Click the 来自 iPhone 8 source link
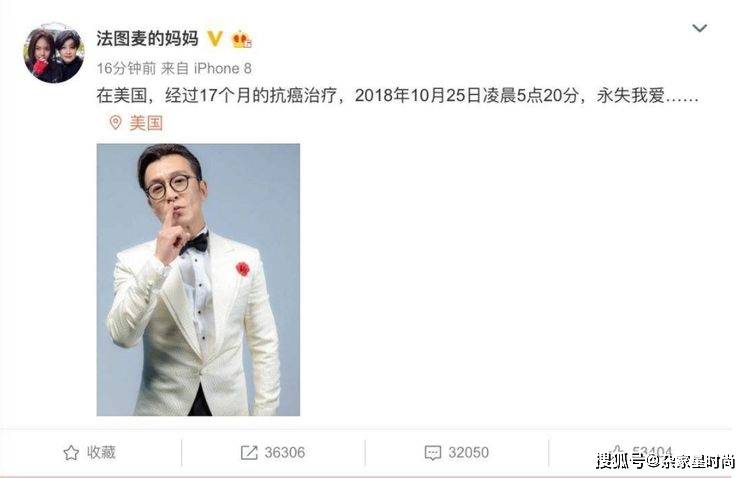Viewport: 750px width, 478px height. tap(206, 68)
